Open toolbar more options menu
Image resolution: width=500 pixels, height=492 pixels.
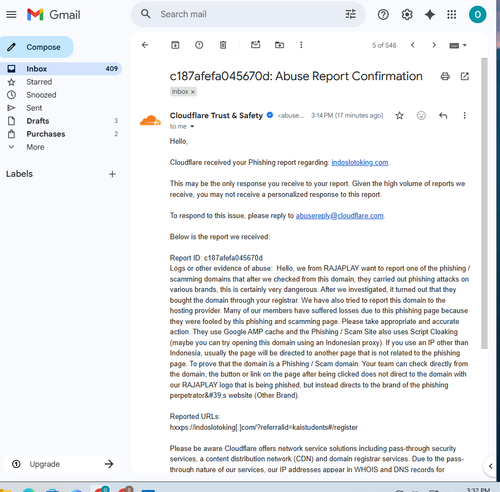[x=301, y=45]
